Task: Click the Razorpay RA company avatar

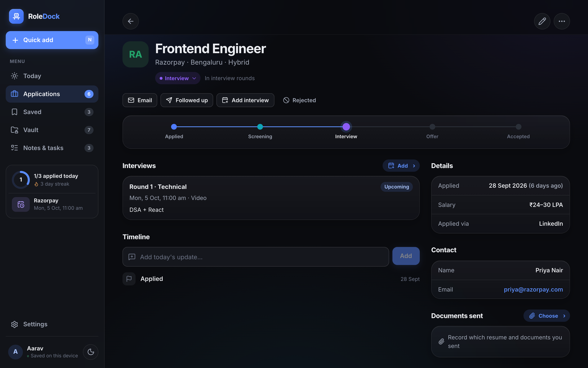Action: (136, 54)
